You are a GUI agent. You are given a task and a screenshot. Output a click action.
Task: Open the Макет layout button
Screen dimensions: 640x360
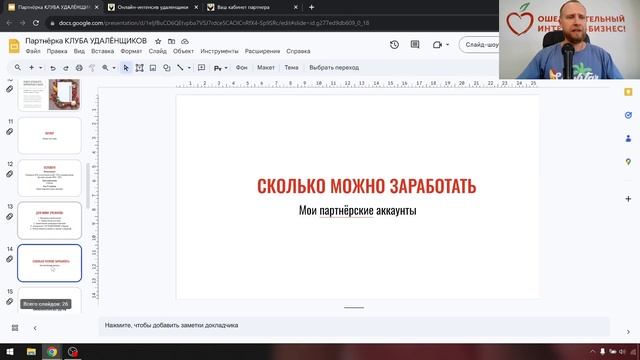pos(266,68)
